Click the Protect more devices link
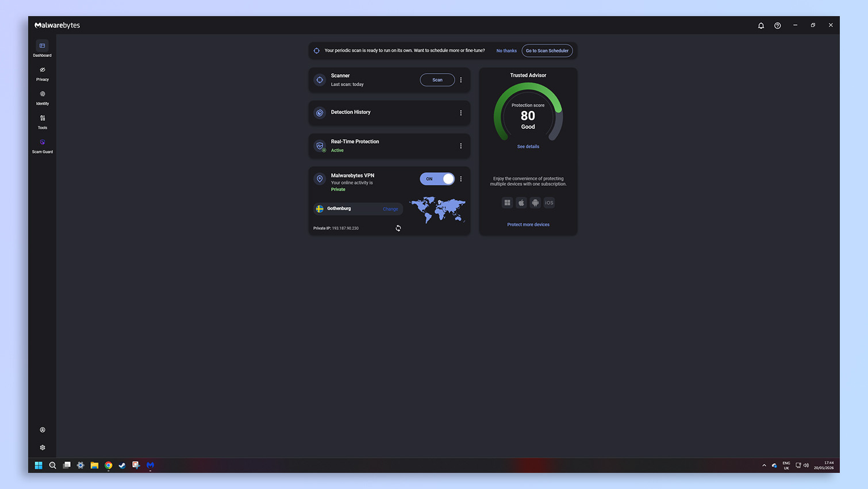This screenshot has width=868, height=489. tap(528, 224)
